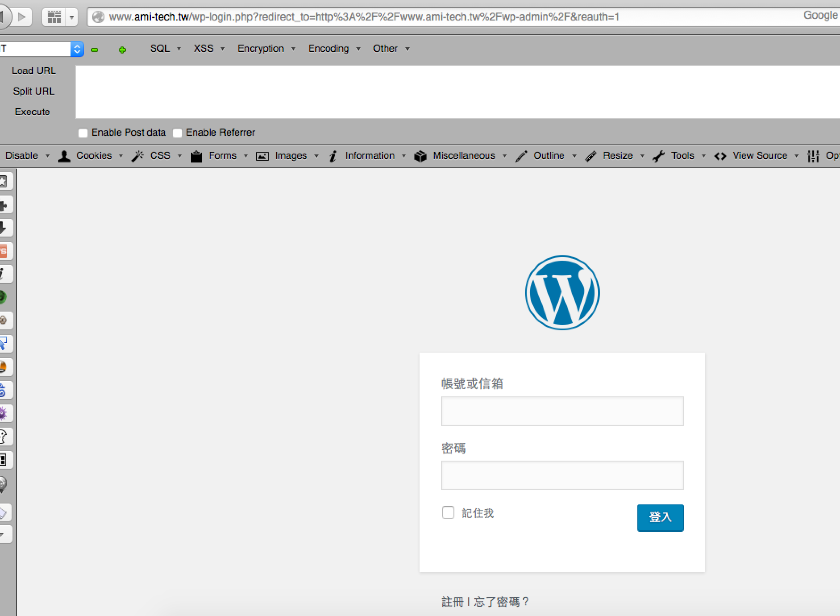This screenshot has height=616, width=840.
Task: Click the globe site identity icon
Action: [98, 17]
